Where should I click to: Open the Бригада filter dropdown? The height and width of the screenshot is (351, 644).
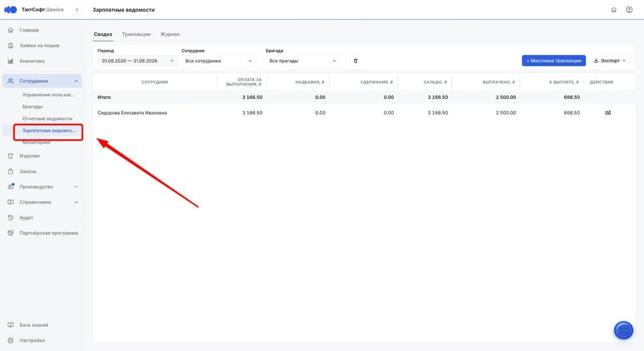coord(305,61)
